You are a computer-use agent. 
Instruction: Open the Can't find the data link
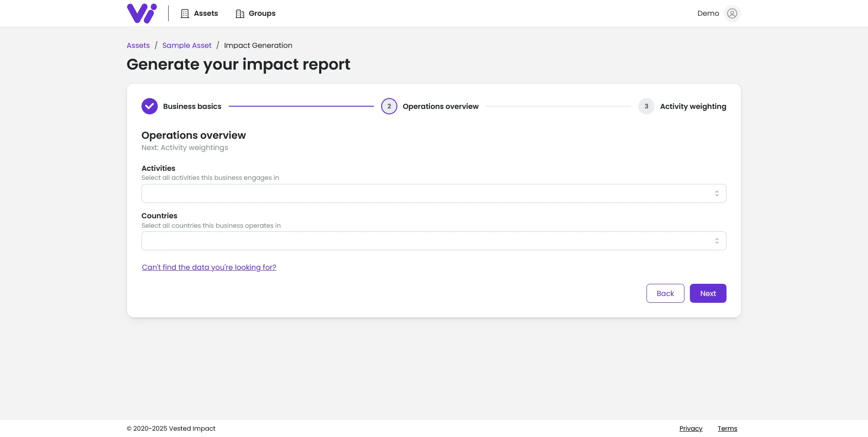click(209, 267)
